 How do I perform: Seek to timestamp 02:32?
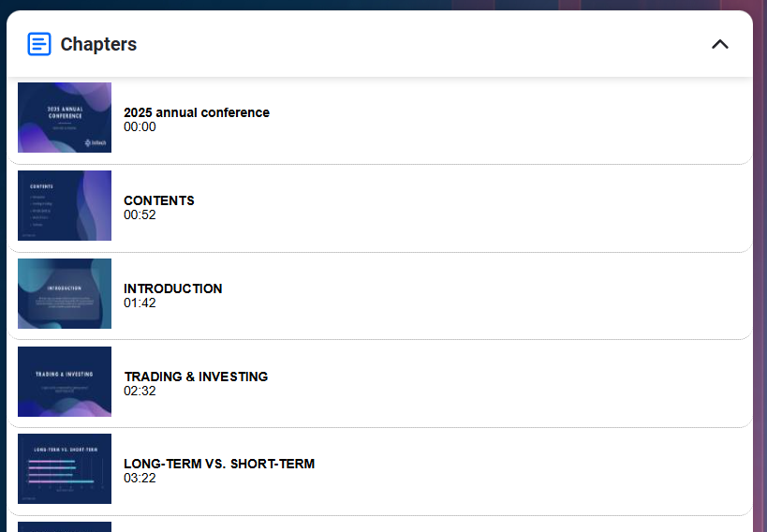pos(140,392)
